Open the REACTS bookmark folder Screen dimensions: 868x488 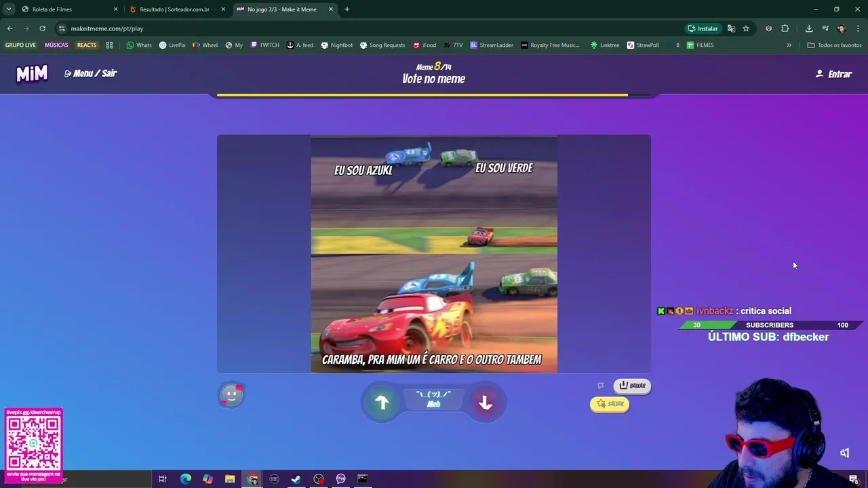pos(87,45)
